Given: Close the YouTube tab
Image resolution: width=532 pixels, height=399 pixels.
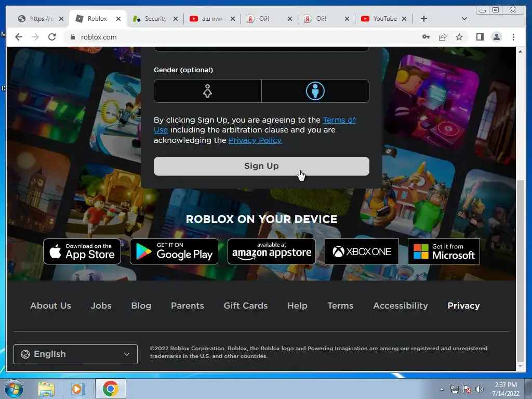Looking at the screenshot, I should point(404,19).
